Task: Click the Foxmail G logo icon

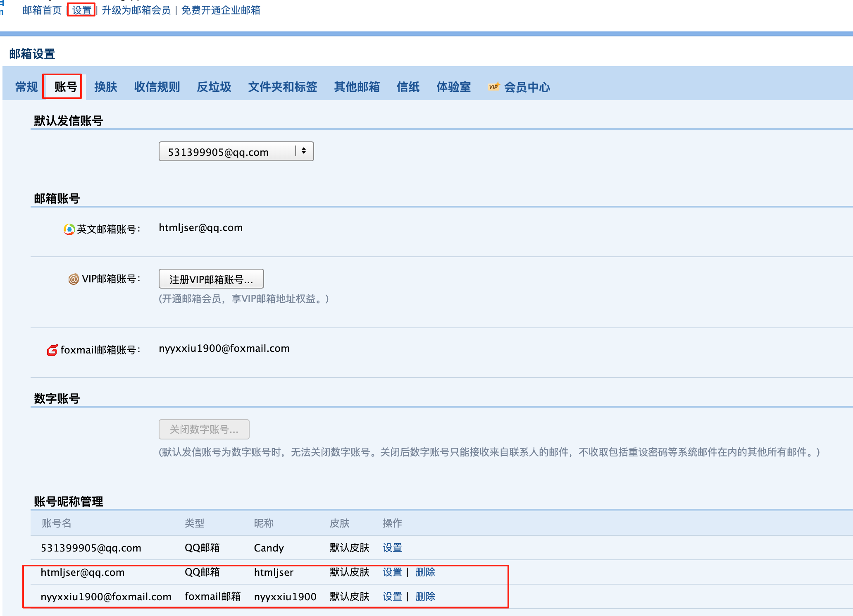Action: click(52, 351)
